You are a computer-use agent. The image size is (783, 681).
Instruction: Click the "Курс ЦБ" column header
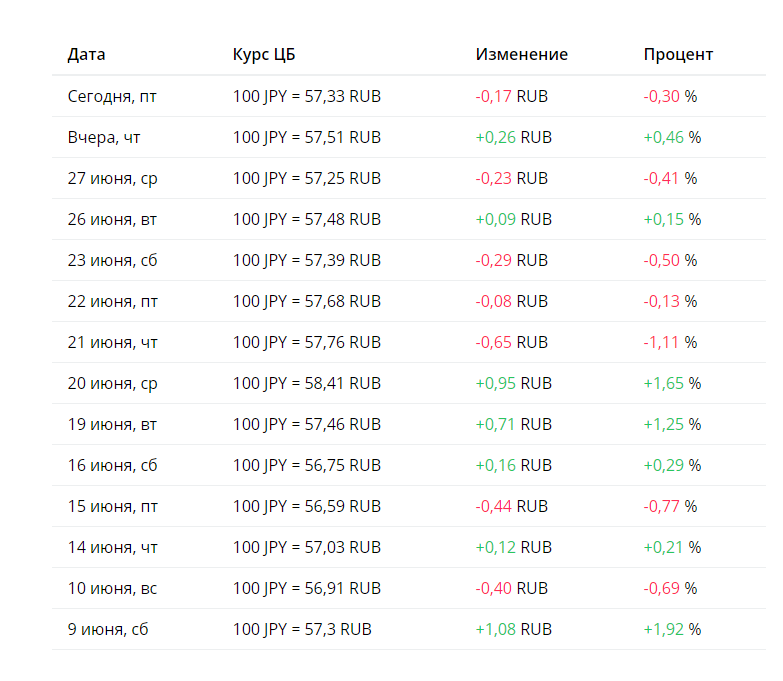pyautogui.click(x=264, y=55)
